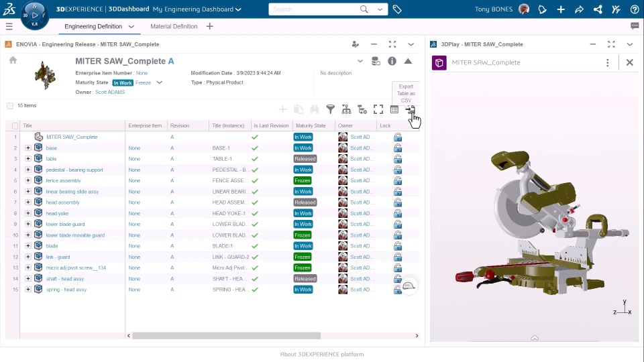
Task: Click Released state of table row
Action: coord(305,159)
